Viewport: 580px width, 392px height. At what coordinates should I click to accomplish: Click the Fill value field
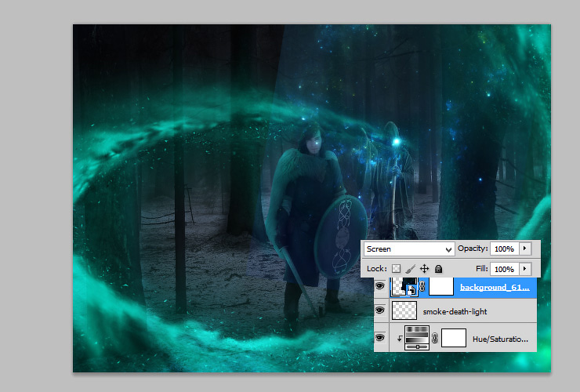[505, 269]
